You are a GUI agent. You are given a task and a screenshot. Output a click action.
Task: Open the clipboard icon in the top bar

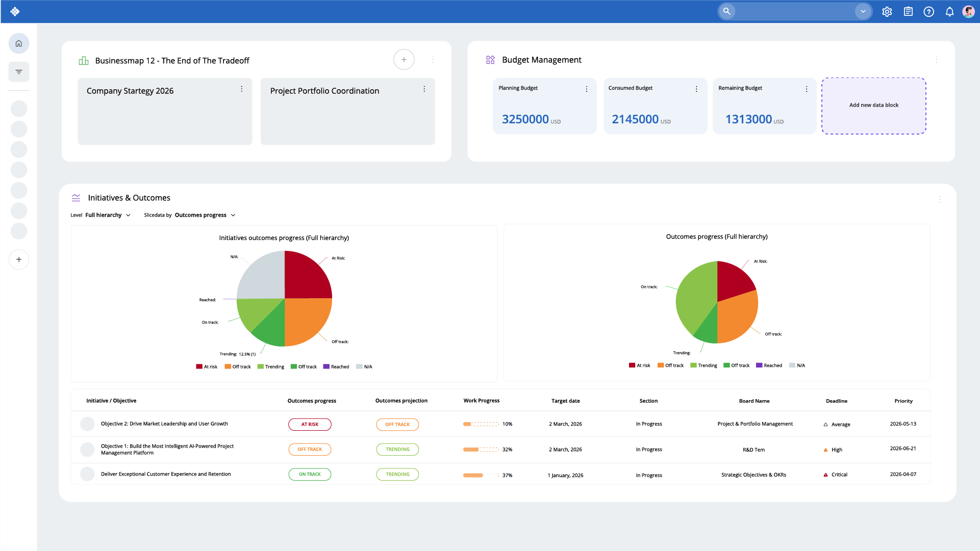pos(908,11)
